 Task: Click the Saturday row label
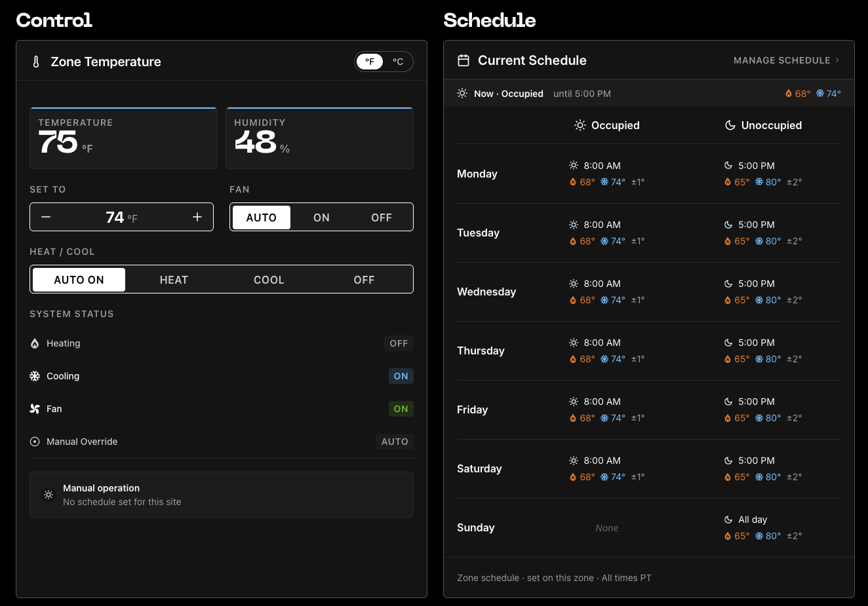pyautogui.click(x=479, y=468)
